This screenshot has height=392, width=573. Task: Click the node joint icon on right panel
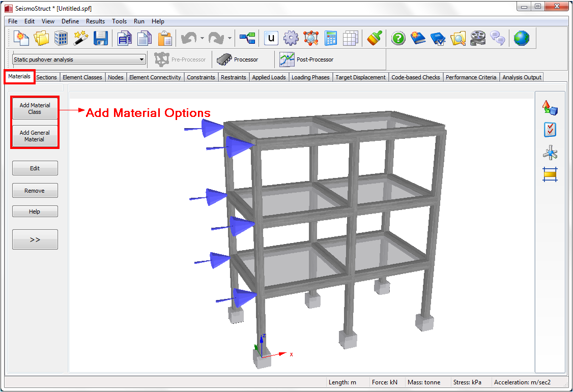[x=550, y=153]
